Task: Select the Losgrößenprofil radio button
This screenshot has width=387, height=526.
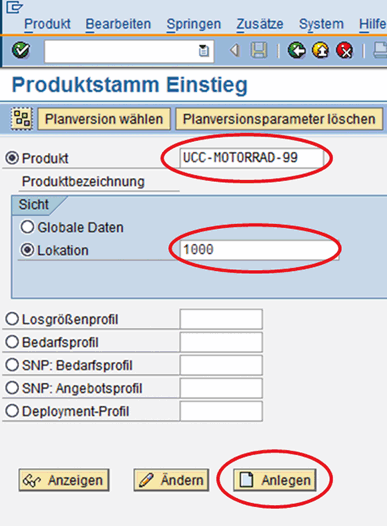Action: 12,319
